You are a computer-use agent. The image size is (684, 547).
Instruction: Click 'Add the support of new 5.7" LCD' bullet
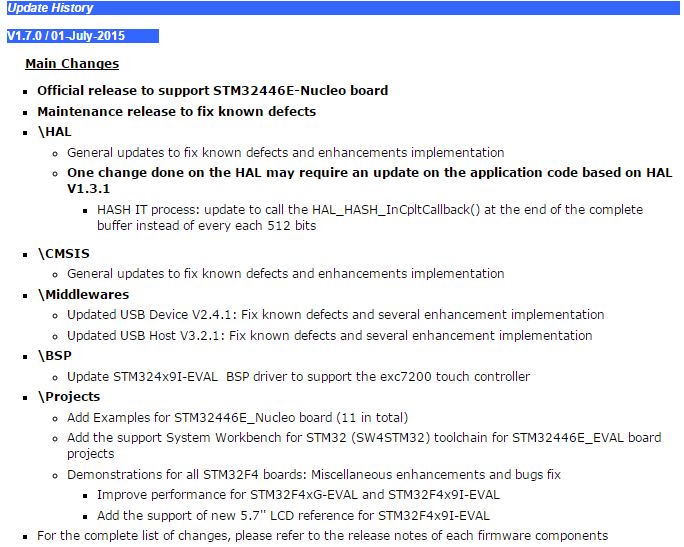tap(293, 516)
